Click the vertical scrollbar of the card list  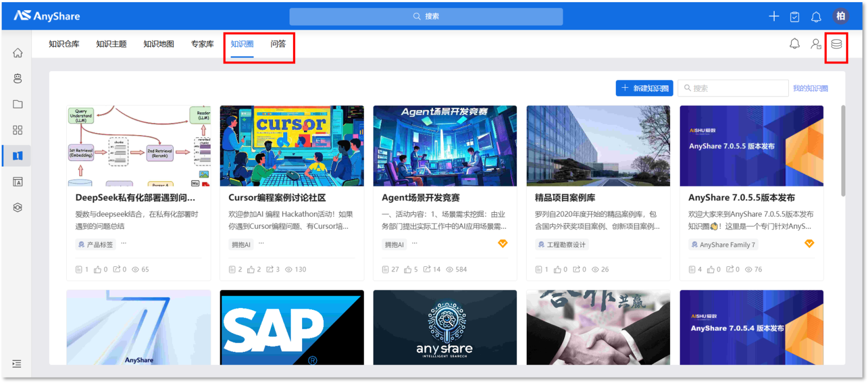843,151
